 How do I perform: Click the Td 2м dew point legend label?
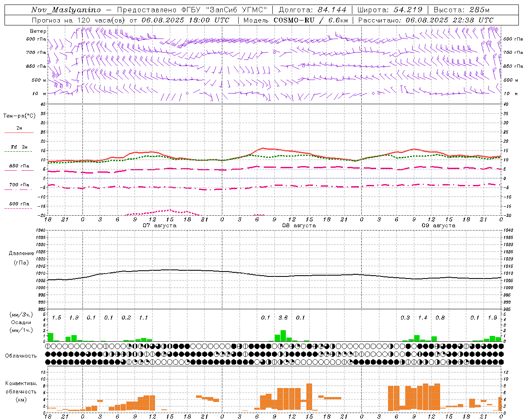coord(19,147)
